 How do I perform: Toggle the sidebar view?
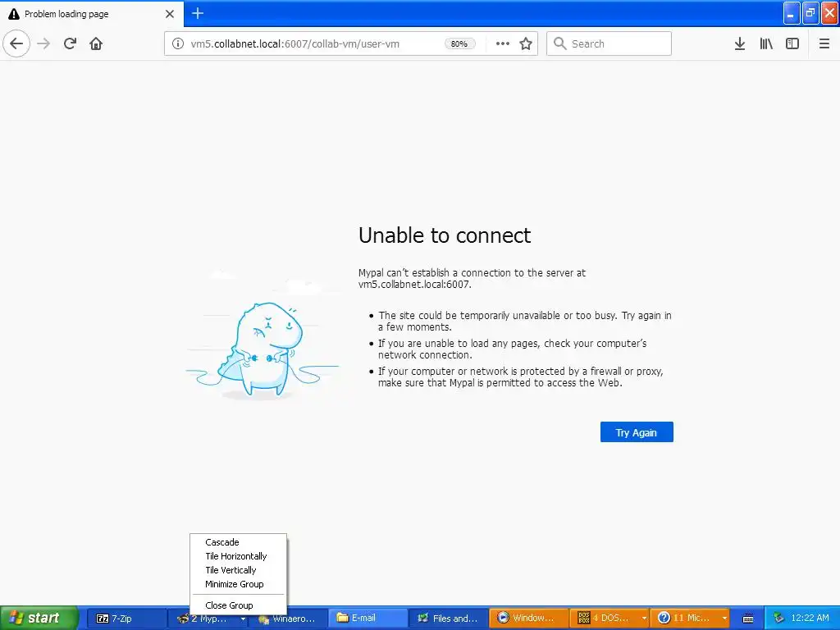pyautogui.click(x=792, y=43)
